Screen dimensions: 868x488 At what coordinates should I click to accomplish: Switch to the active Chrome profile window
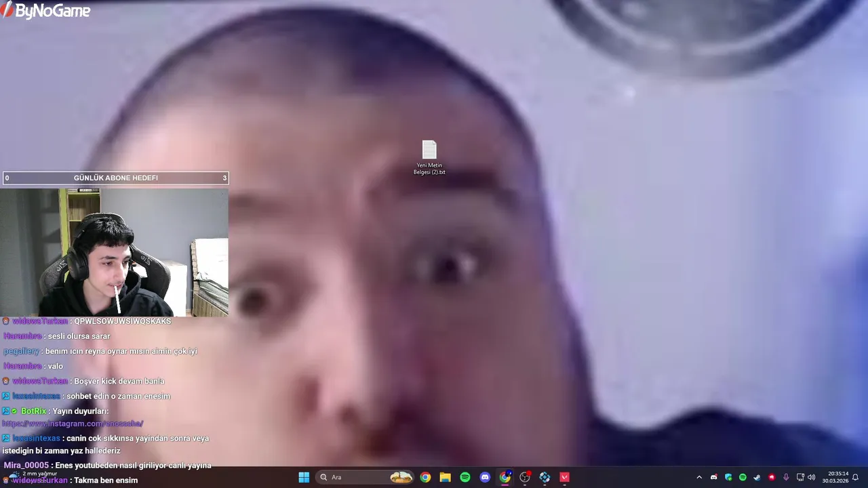click(x=505, y=477)
